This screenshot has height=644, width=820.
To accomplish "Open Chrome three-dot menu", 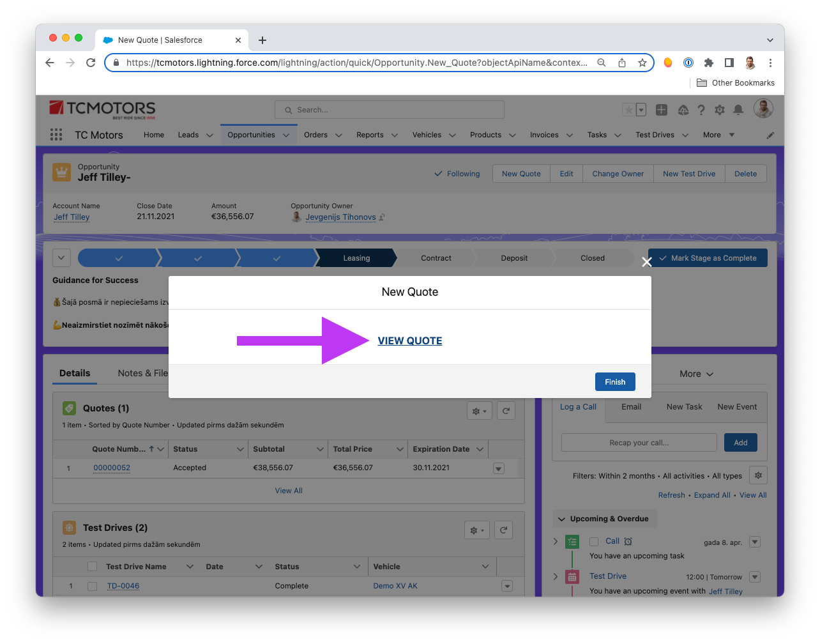I will click(x=770, y=63).
